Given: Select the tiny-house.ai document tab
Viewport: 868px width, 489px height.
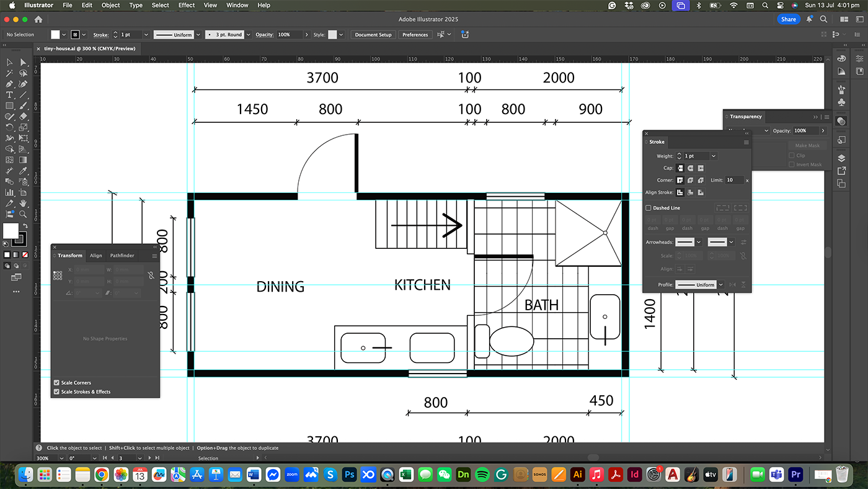Looking at the screenshot, I should click(90, 48).
